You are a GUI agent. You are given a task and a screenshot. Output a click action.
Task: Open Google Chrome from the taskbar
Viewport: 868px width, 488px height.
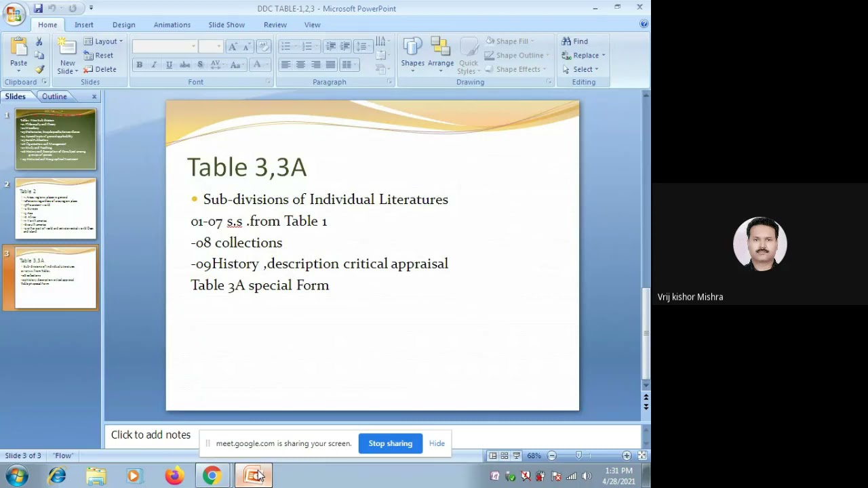[x=212, y=476]
